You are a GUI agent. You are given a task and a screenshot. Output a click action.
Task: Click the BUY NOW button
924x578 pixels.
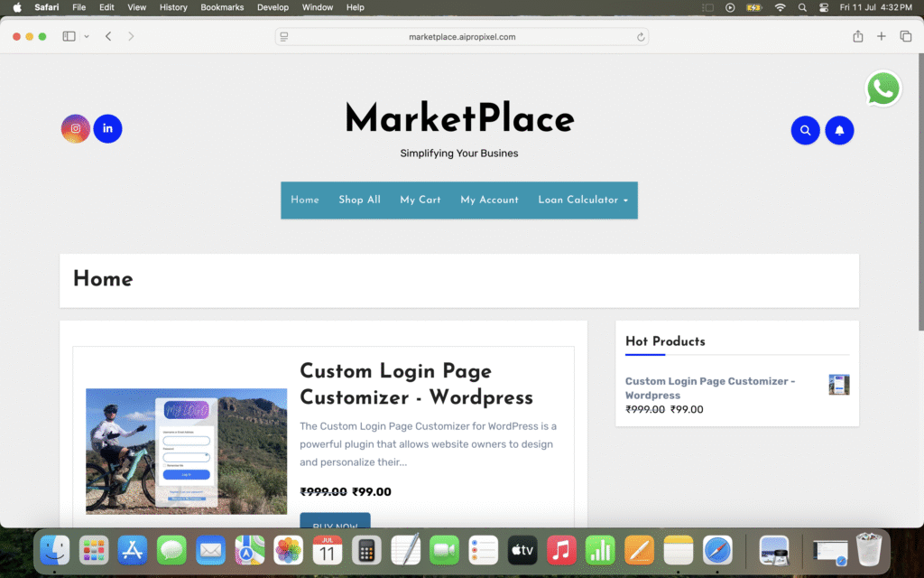point(335,525)
